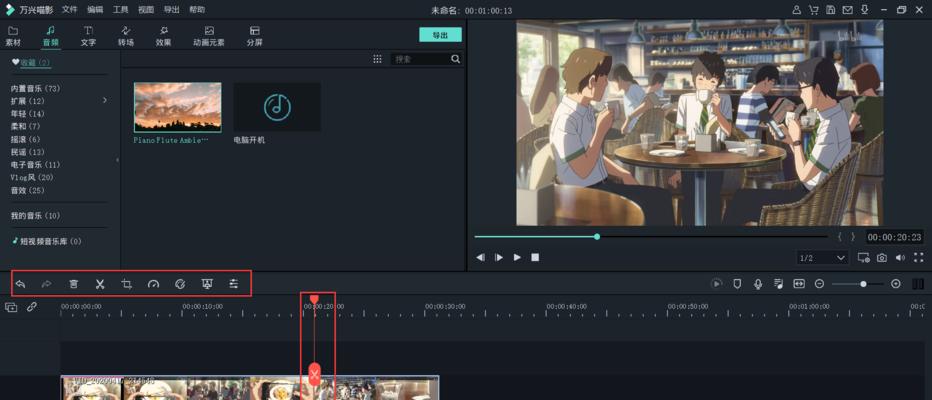The image size is (932, 400).
Task: Expand the 扩展 (12) category arrow
Action: click(105, 100)
